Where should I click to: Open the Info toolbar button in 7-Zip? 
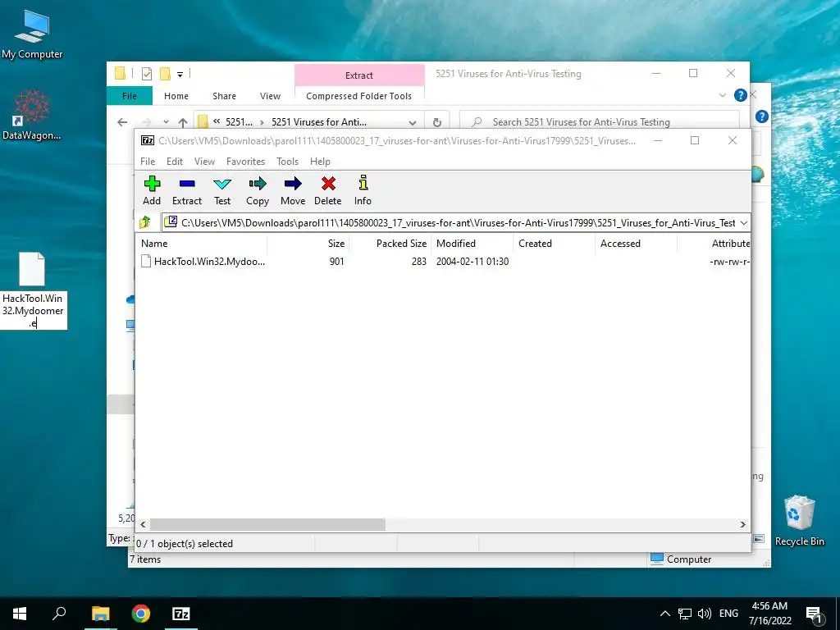[x=363, y=190]
